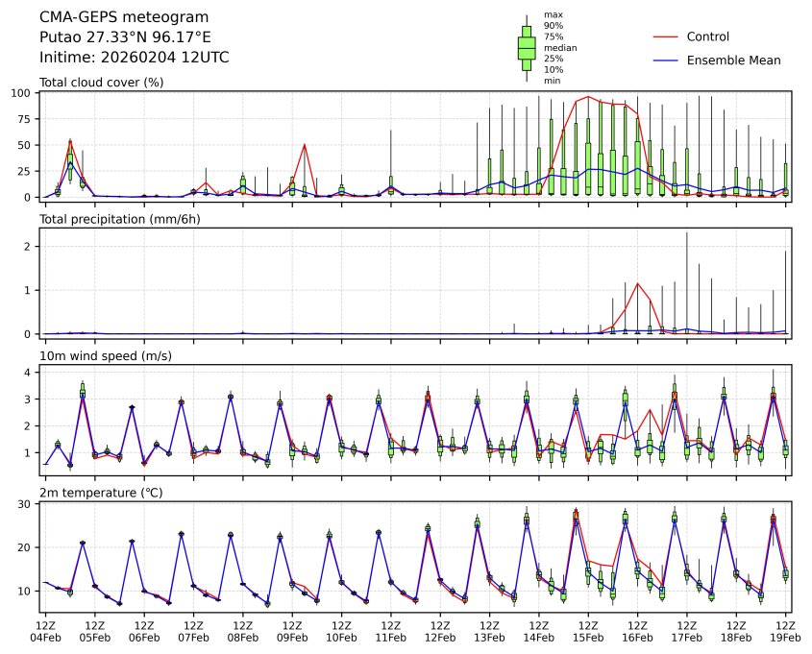This screenshot has height=654, width=812.
Task: Click the "median" label in box plot legend
Action: coord(560,47)
